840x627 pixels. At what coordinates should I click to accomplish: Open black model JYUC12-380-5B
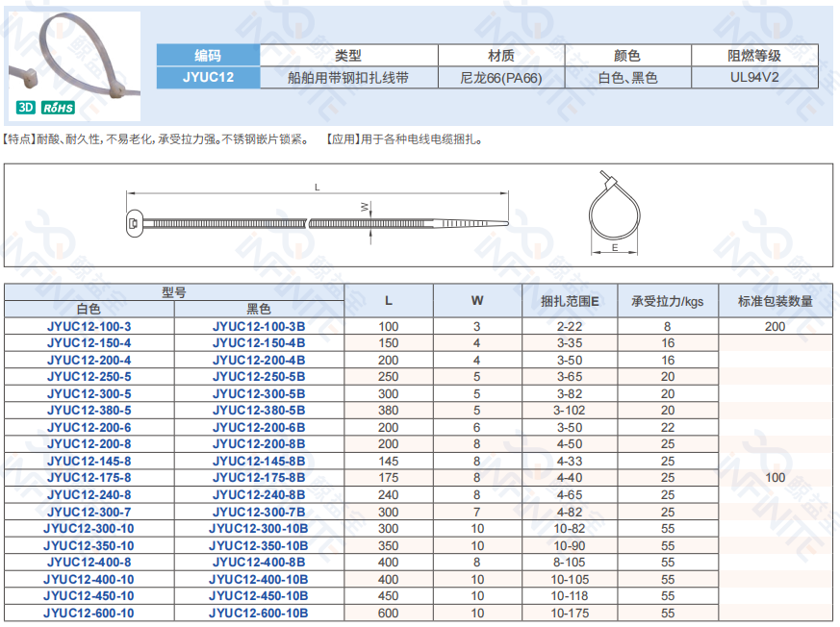[x=259, y=411]
